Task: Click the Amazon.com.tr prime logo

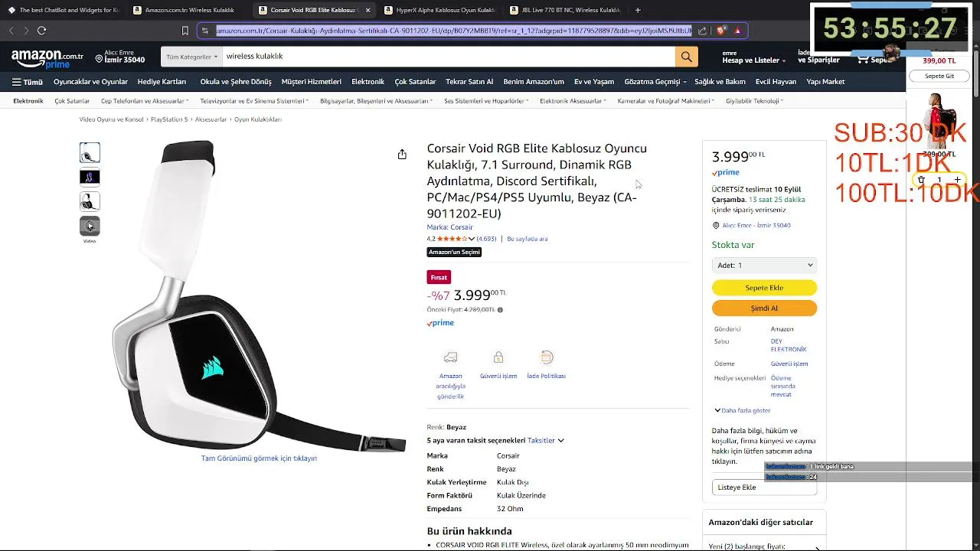Action: coord(47,59)
